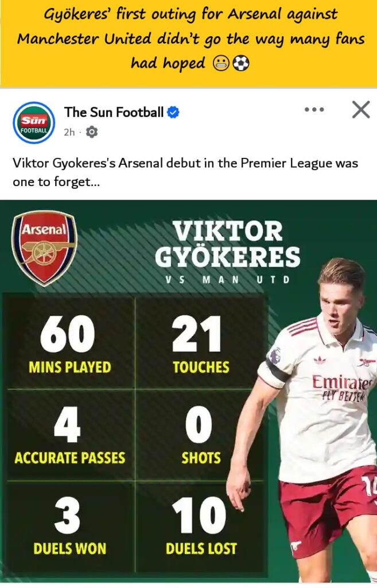Click the gear icon beside 2h

click(92, 133)
